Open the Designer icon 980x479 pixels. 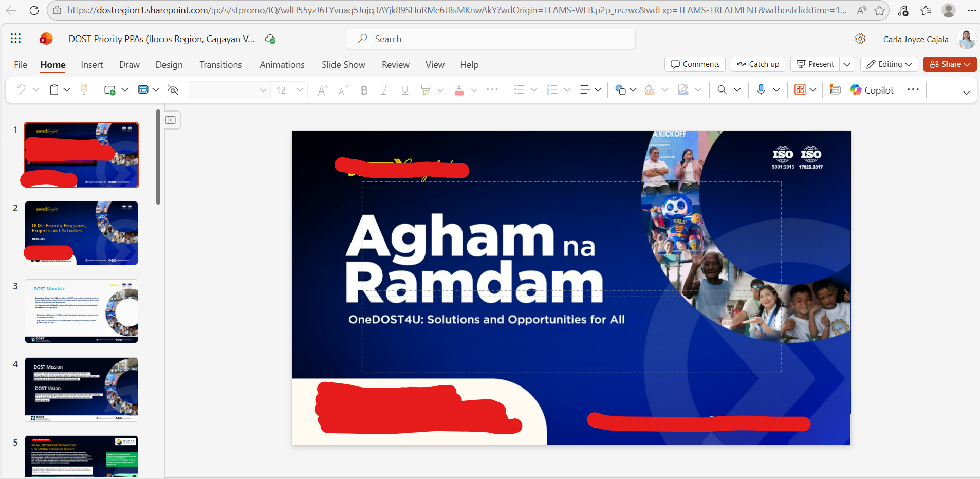click(x=835, y=90)
